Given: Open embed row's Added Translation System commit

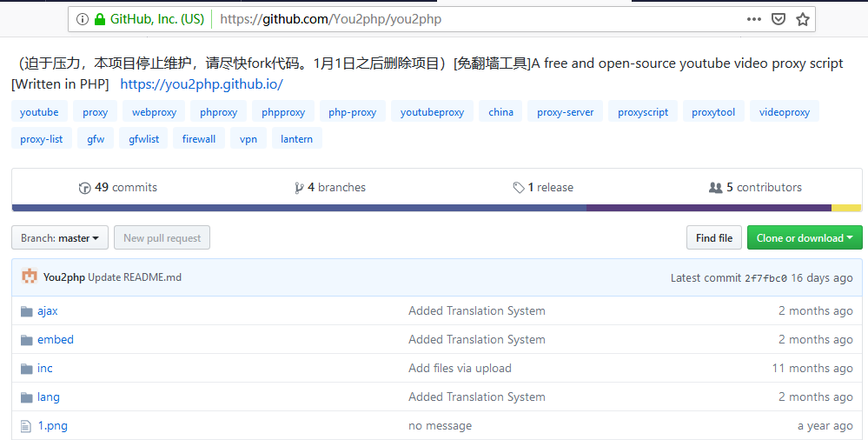Looking at the screenshot, I should coord(477,340).
